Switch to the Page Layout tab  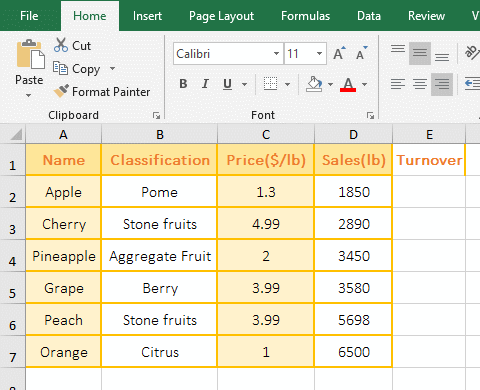tap(221, 16)
